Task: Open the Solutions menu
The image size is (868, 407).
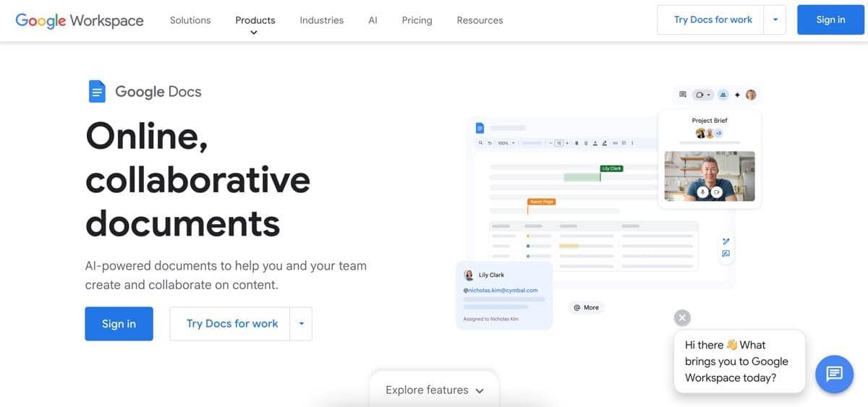Action: coord(190,20)
